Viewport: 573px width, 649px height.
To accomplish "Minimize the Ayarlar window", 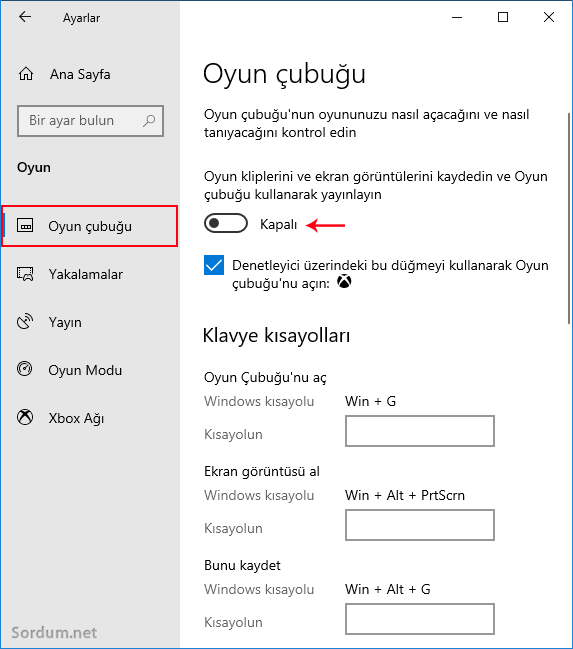I will 457,17.
